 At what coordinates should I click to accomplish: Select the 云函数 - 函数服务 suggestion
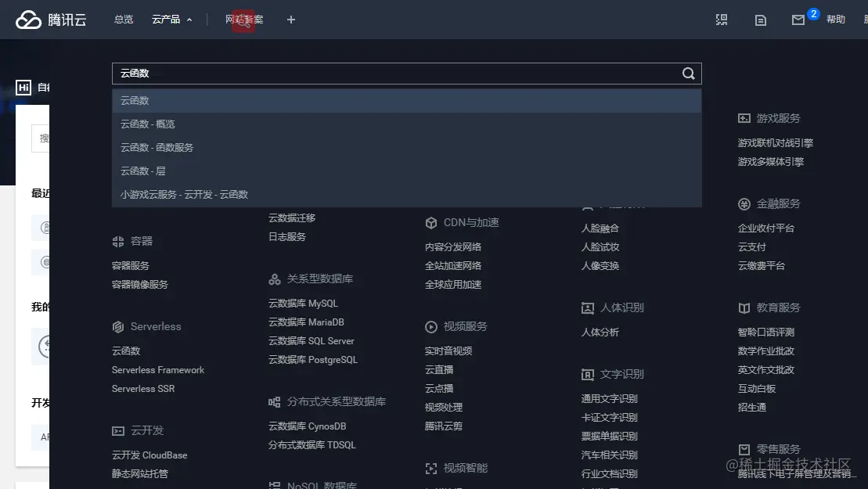(407, 148)
